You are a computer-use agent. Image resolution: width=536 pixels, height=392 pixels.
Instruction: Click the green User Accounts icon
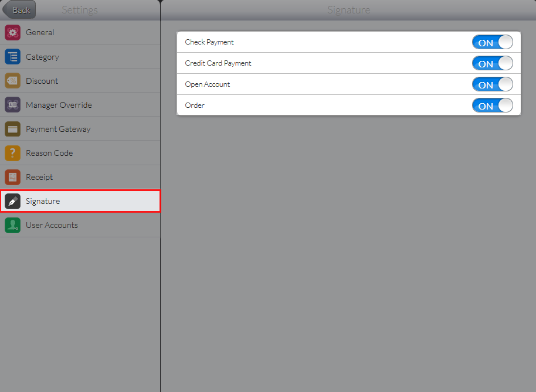click(13, 225)
